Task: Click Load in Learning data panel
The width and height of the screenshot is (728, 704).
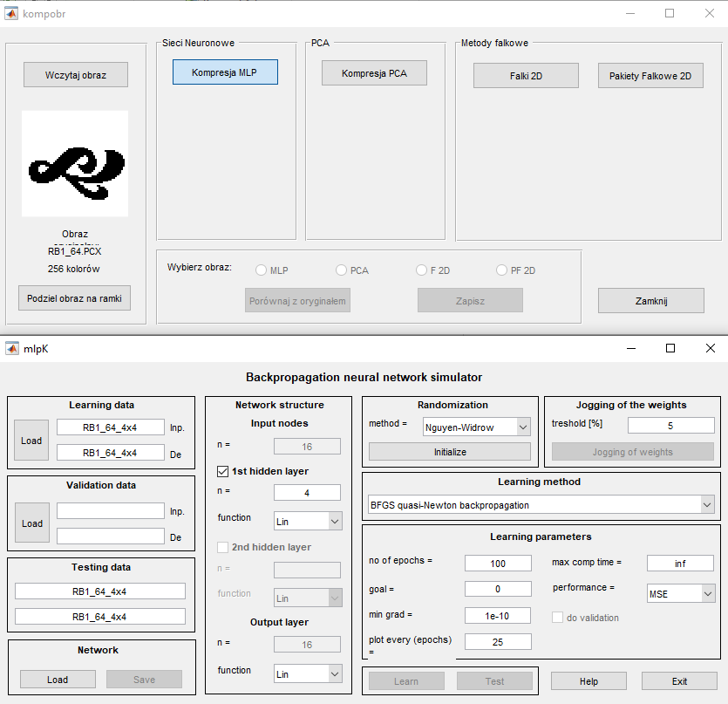Action: (x=31, y=441)
